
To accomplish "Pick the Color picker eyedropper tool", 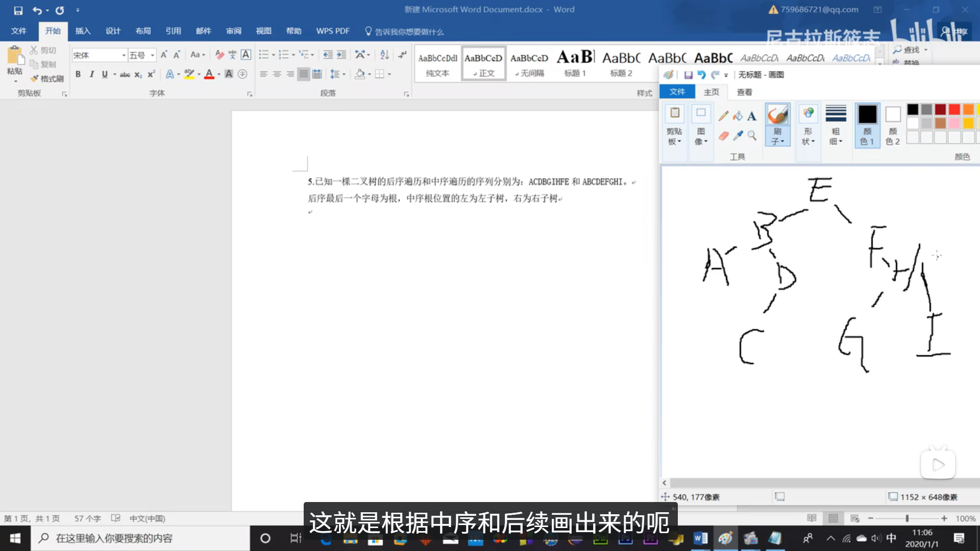I will (738, 136).
